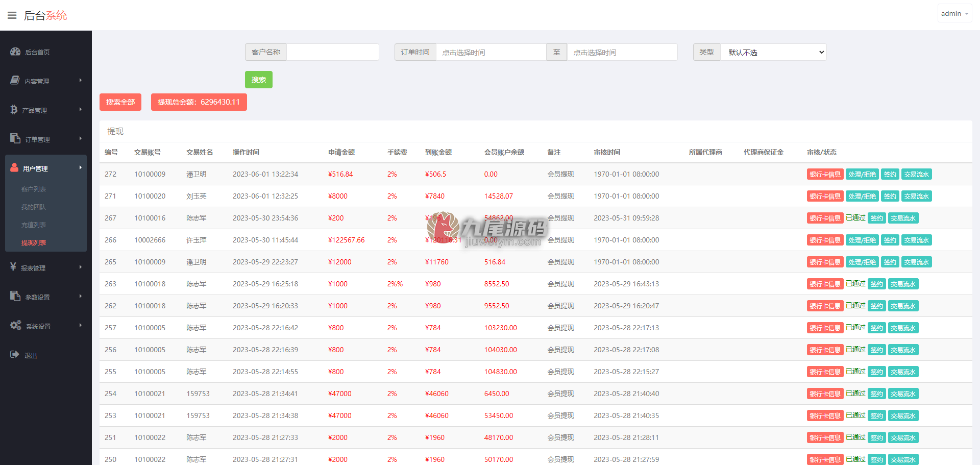980x465 pixels.
Task: Open the 后台首页 dashboard icon
Action: (x=15, y=52)
